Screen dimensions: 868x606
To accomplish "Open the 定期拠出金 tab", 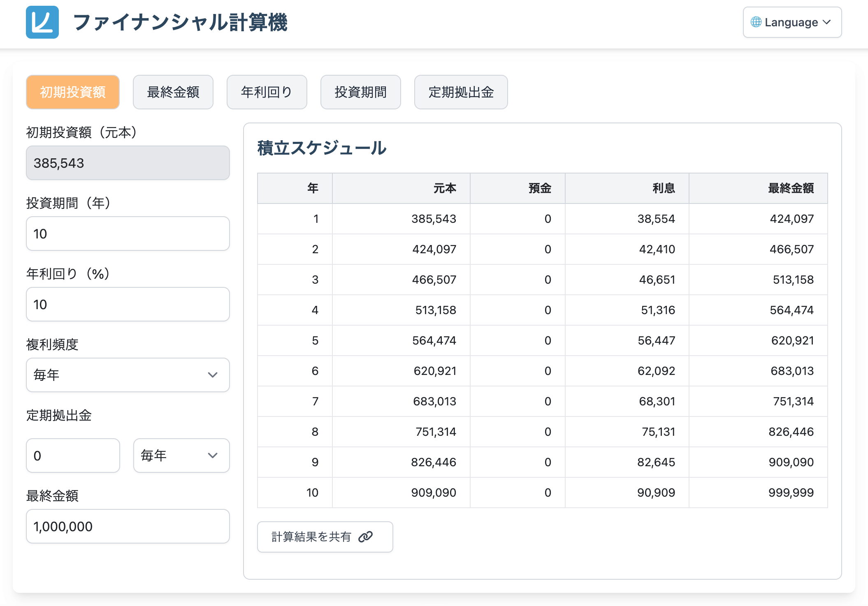I will [x=461, y=92].
